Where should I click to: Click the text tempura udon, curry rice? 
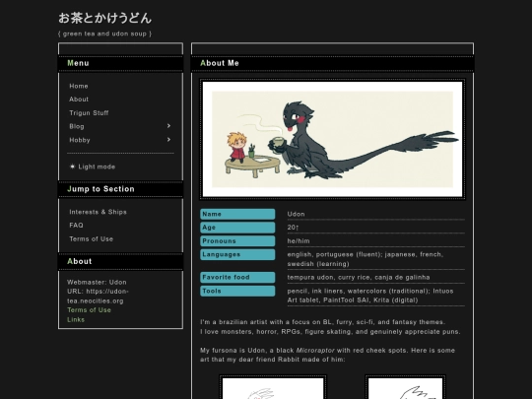click(329, 277)
